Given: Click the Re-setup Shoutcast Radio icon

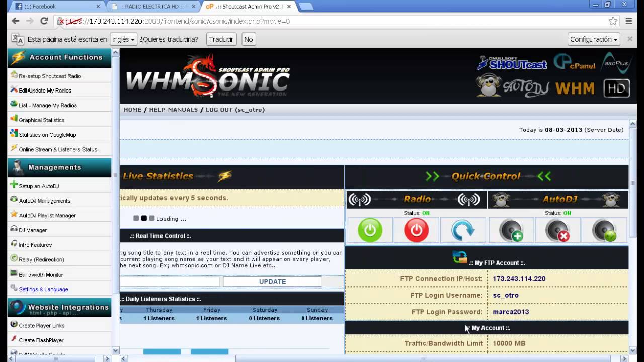Looking at the screenshot, I should pos(14,75).
